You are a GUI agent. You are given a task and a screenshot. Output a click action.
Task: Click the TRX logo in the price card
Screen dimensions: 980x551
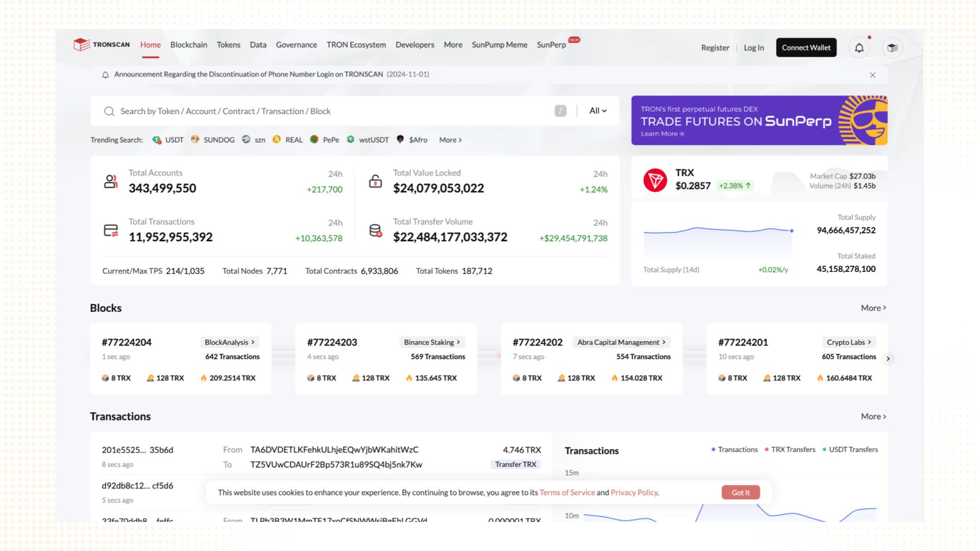[655, 179]
